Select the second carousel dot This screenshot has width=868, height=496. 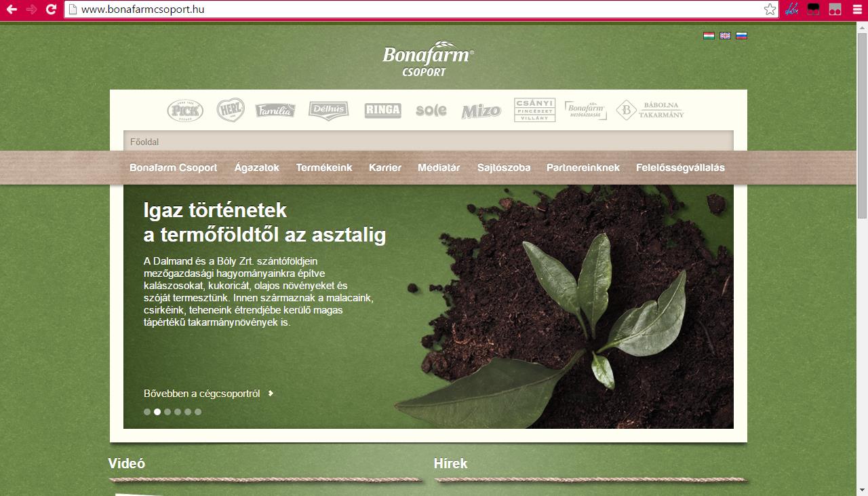[x=157, y=412]
